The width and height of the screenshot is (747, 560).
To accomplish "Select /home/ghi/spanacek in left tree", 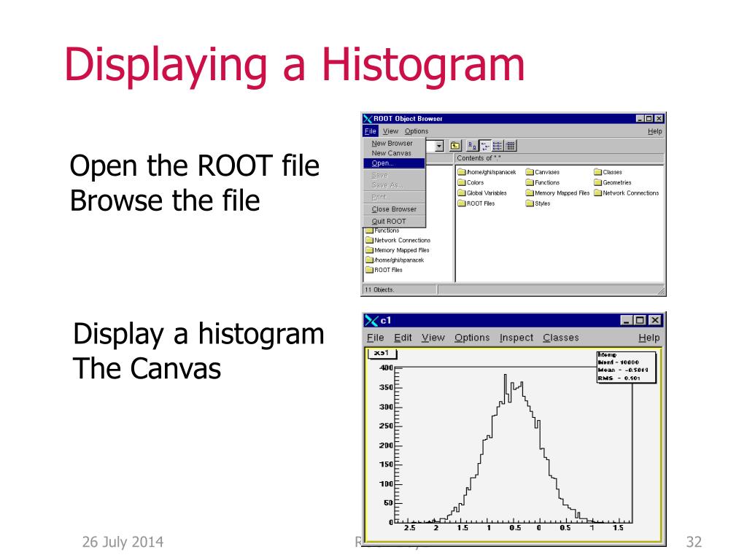I will (395, 260).
